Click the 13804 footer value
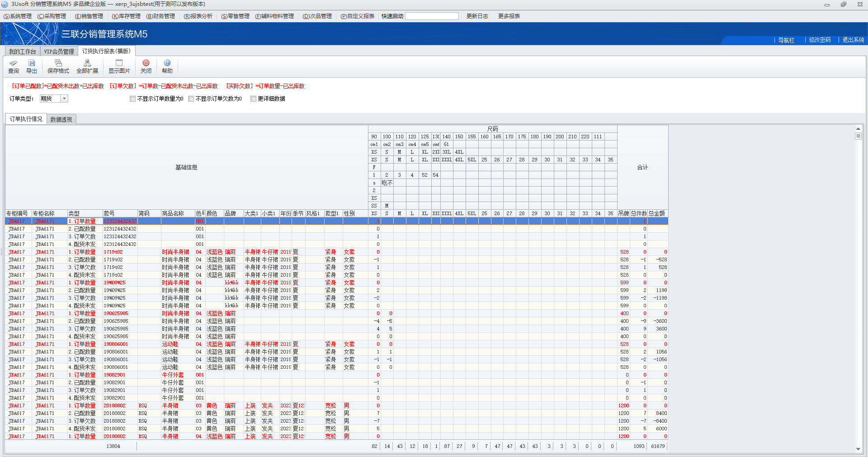This screenshot has width=868, height=457. pos(113,446)
